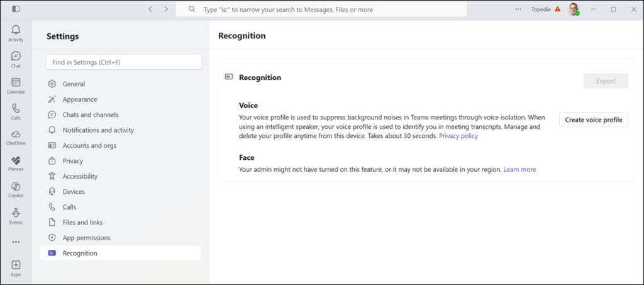
Task: Click the Voice section heading
Action: [248, 106]
